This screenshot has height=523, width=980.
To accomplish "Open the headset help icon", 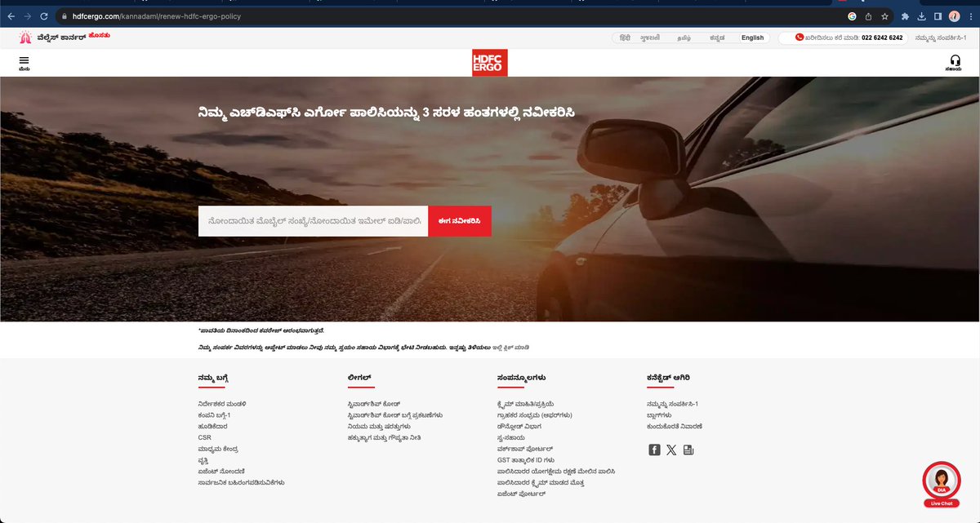I will point(955,60).
